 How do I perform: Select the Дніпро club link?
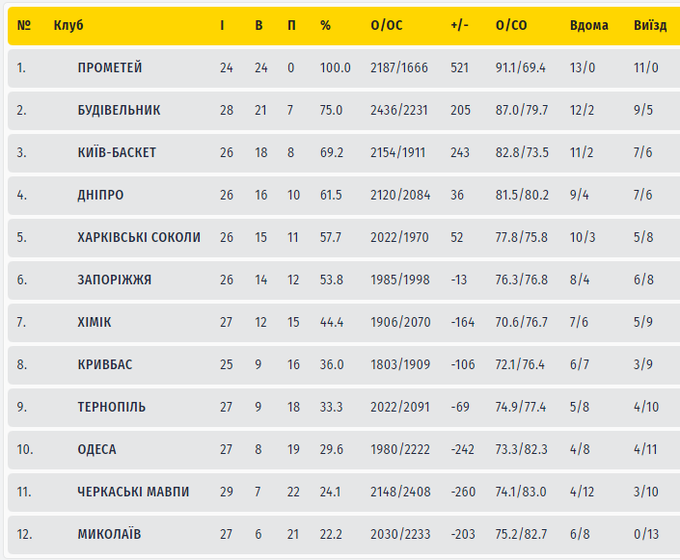coord(101,195)
